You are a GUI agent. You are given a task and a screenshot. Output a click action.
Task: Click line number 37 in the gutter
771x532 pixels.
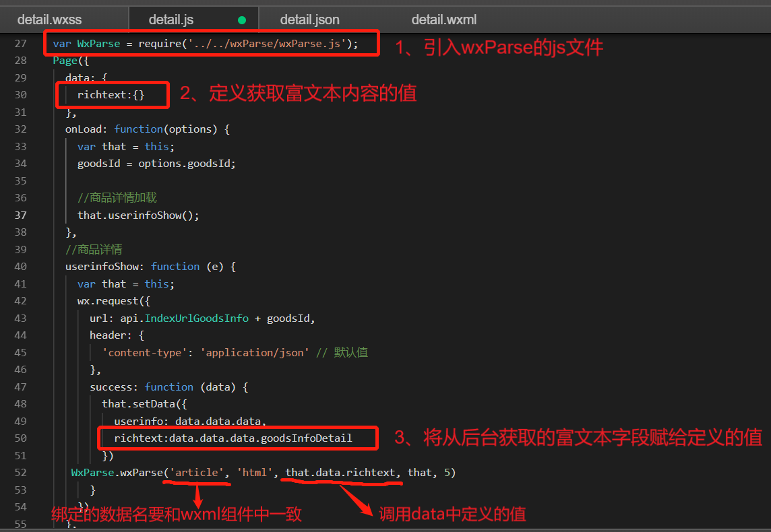[20, 214]
